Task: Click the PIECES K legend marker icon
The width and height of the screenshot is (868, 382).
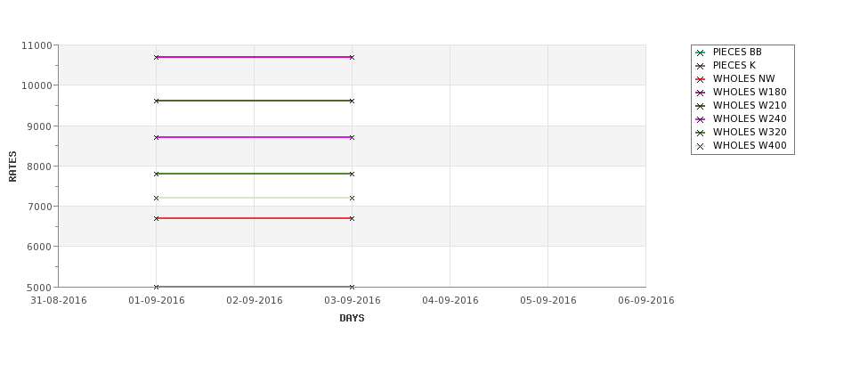Action: coord(700,66)
